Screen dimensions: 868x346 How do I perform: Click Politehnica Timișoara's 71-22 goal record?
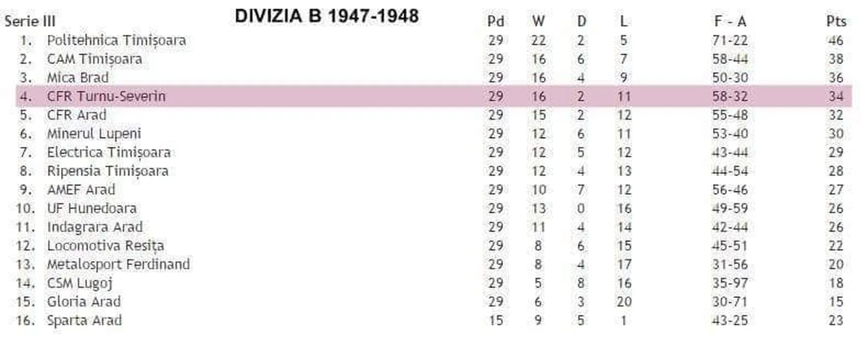[730, 41]
